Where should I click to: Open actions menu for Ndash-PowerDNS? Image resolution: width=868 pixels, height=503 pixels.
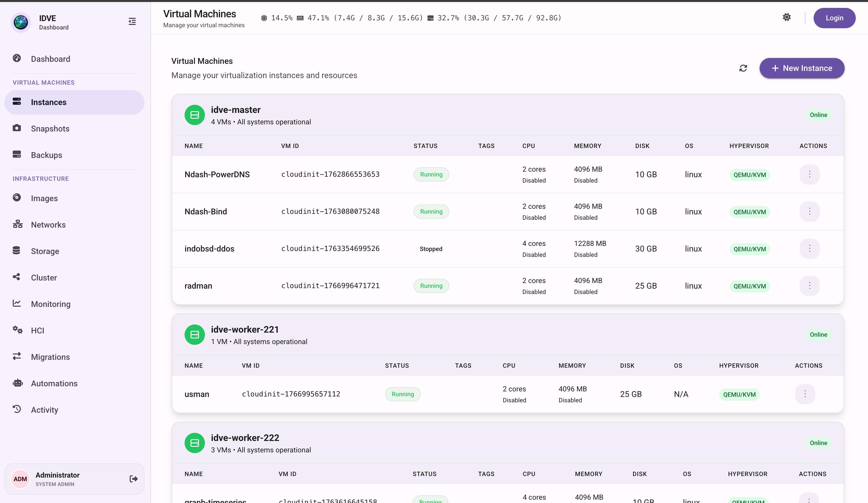[810, 174]
